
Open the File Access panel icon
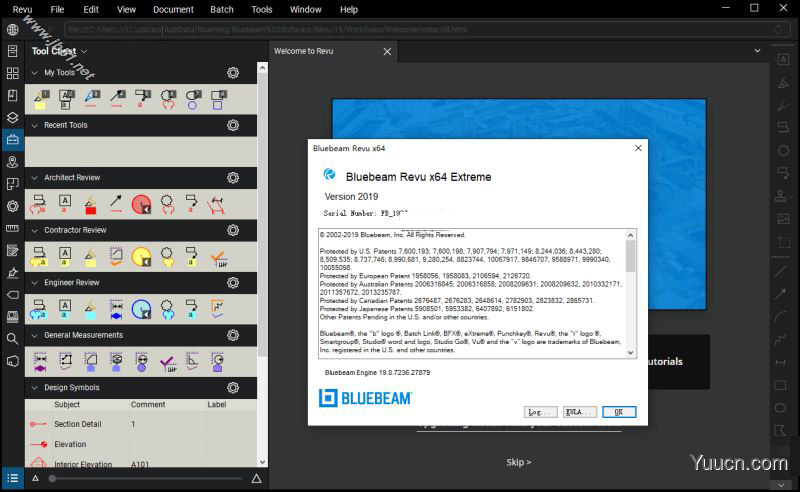[13, 51]
